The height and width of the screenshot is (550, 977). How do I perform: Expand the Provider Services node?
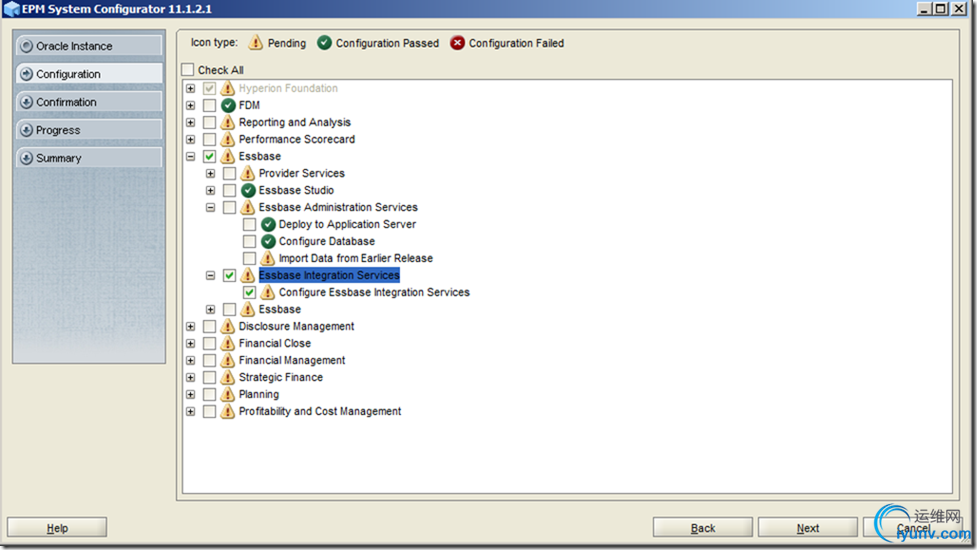[211, 173]
